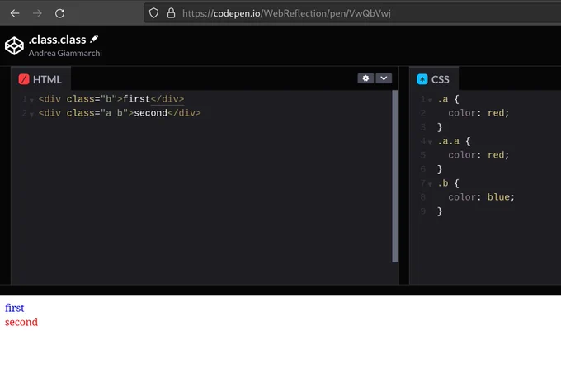Expand the HTML editor chevron dropdown
The width and height of the screenshot is (561, 392).
click(384, 78)
